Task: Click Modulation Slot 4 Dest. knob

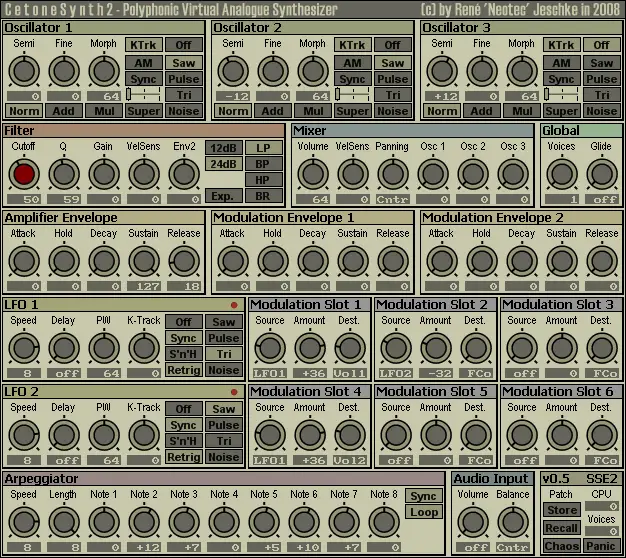Action: pyautogui.click(x=350, y=435)
